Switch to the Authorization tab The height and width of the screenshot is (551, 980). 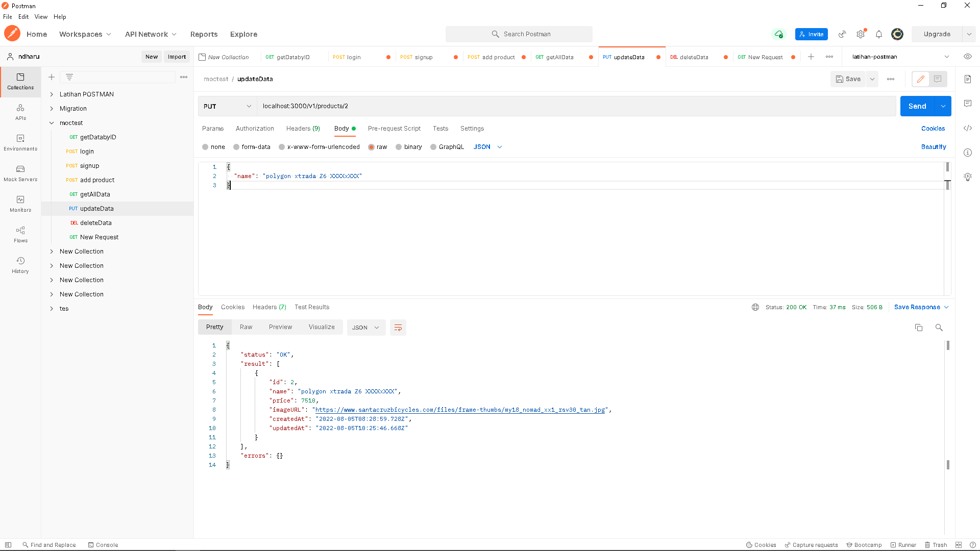(255, 129)
